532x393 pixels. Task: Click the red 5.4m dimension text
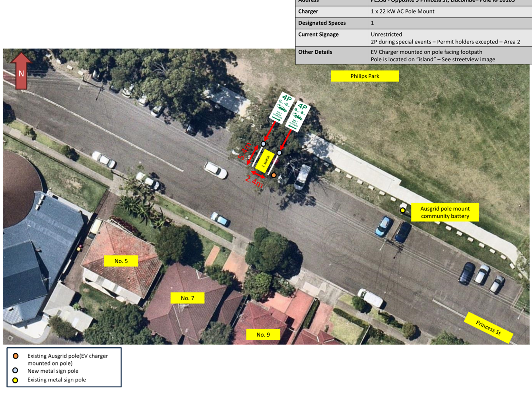pyautogui.click(x=245, y=151)
